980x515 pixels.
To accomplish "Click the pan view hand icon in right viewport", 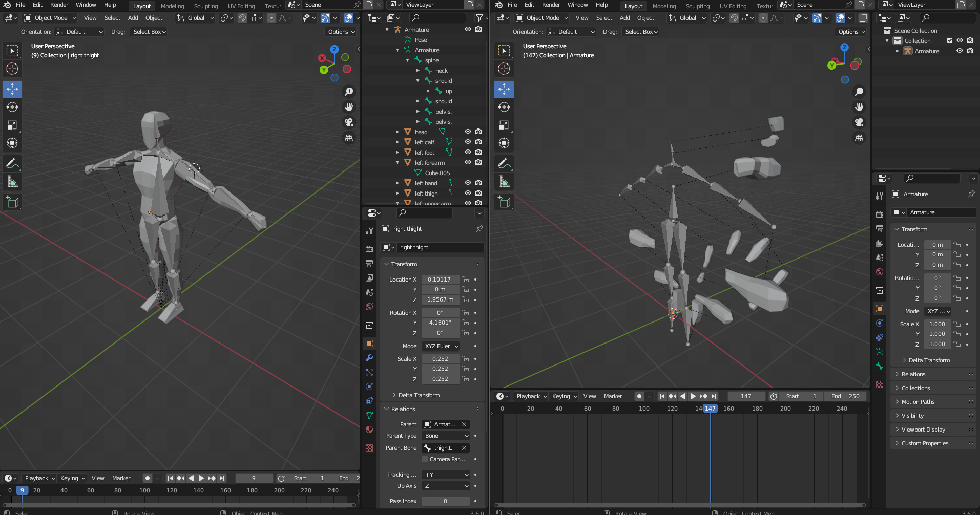I will tap(859, 107).
